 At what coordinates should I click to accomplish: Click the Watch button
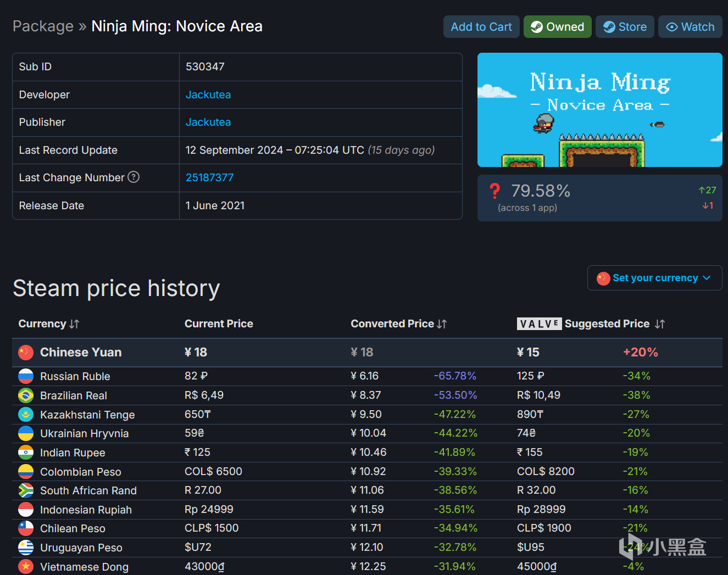click(x=690, y=27)
